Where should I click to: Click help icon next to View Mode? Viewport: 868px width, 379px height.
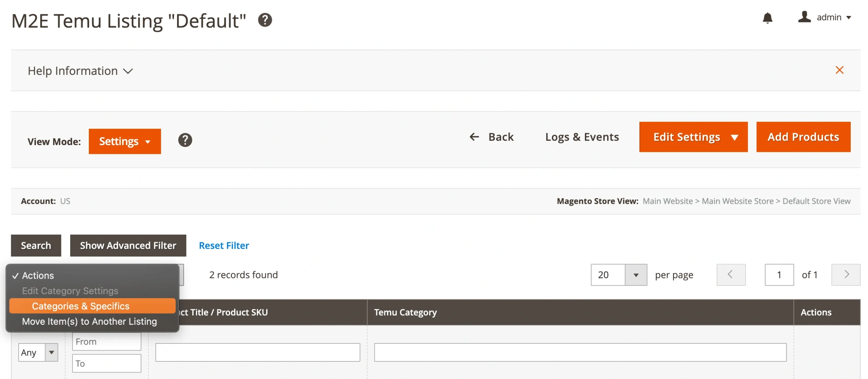[185, 140]
